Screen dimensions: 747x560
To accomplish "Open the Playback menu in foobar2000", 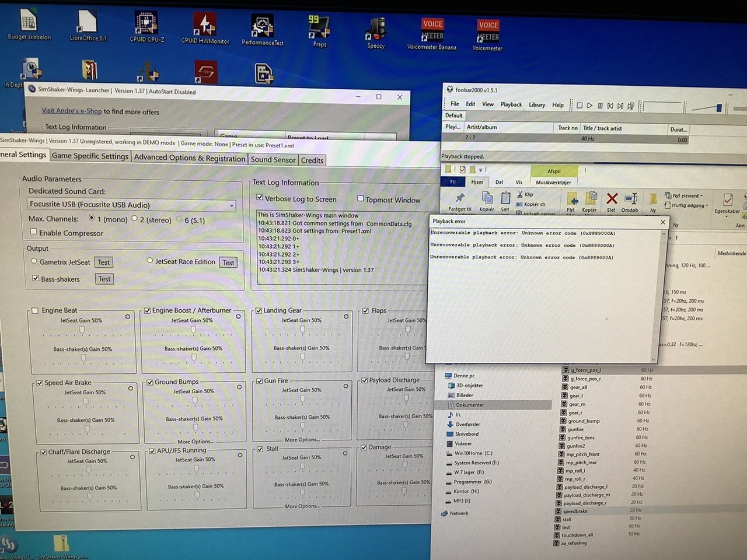I will [x=511, y=104].
